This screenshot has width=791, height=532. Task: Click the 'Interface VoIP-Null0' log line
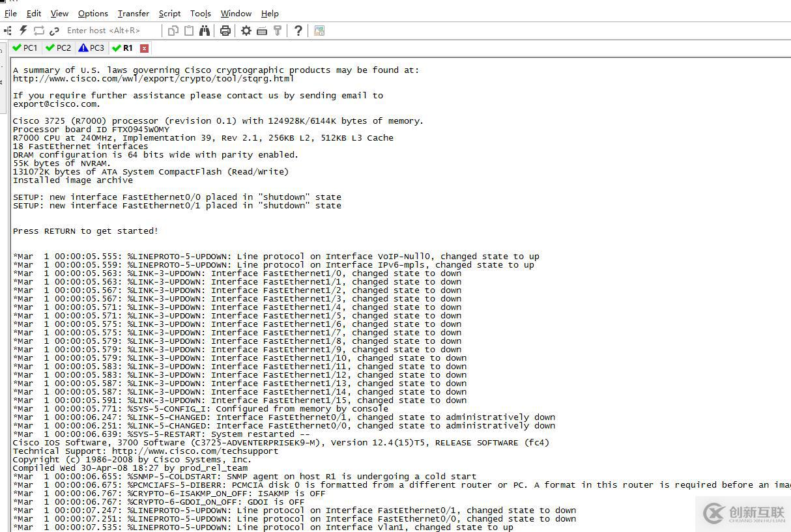(x=276, y=257)
